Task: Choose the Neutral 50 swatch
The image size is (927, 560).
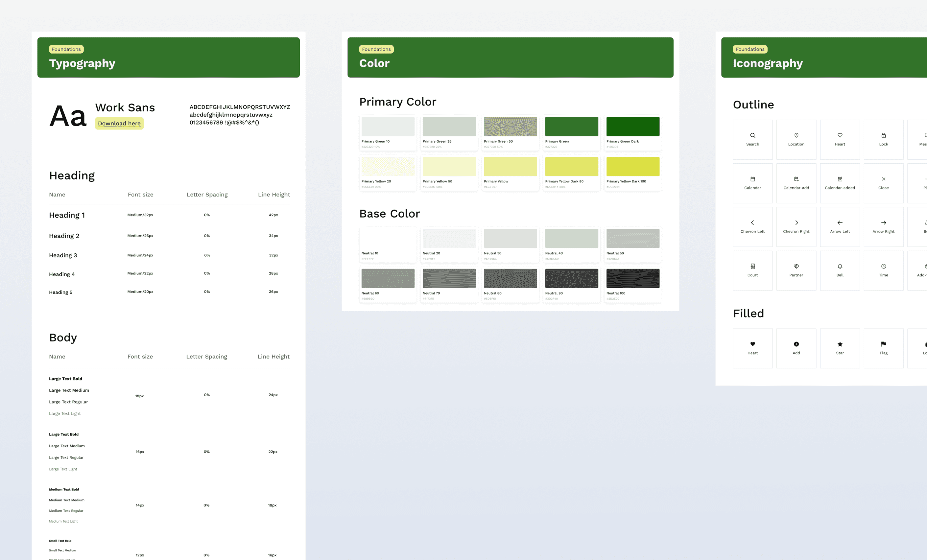Action: 633,239
